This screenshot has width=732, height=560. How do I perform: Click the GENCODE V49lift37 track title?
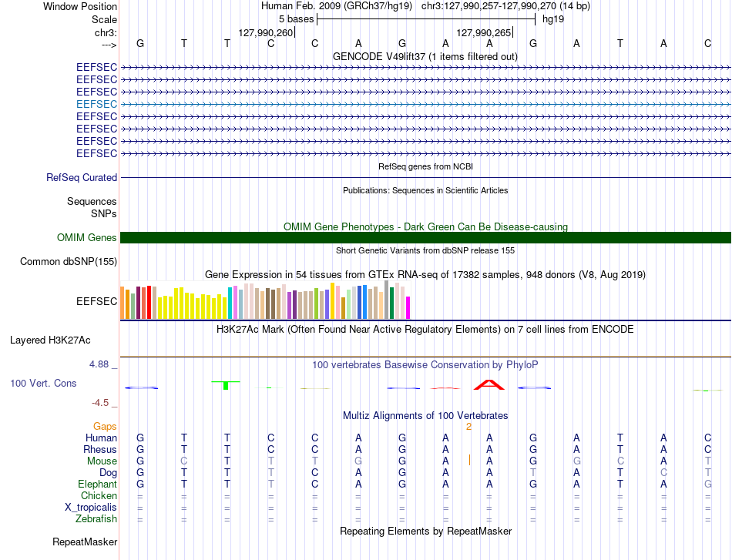pyautogui.click(x=425, y=56)
